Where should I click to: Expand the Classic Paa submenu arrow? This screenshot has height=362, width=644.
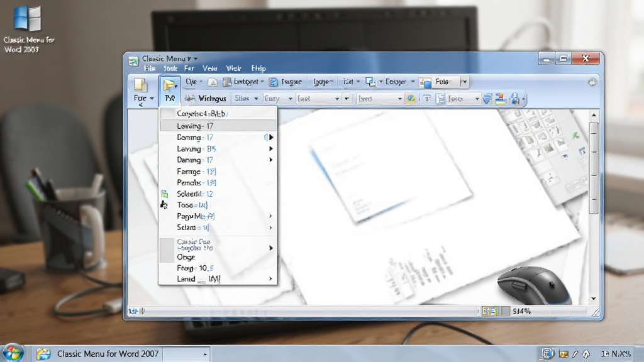point(270,248)
